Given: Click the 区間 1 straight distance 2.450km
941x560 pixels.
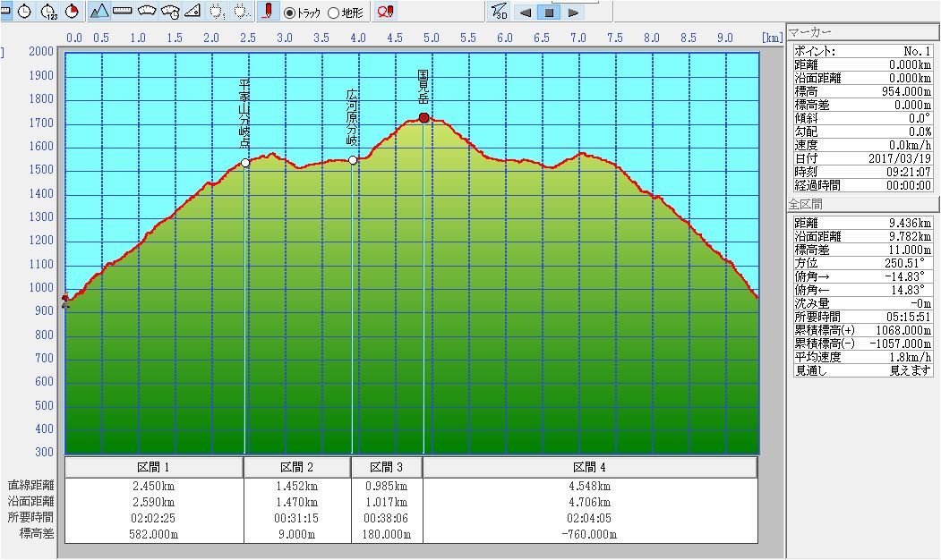Looking at the screenshot, I should (x=154, y=487).
